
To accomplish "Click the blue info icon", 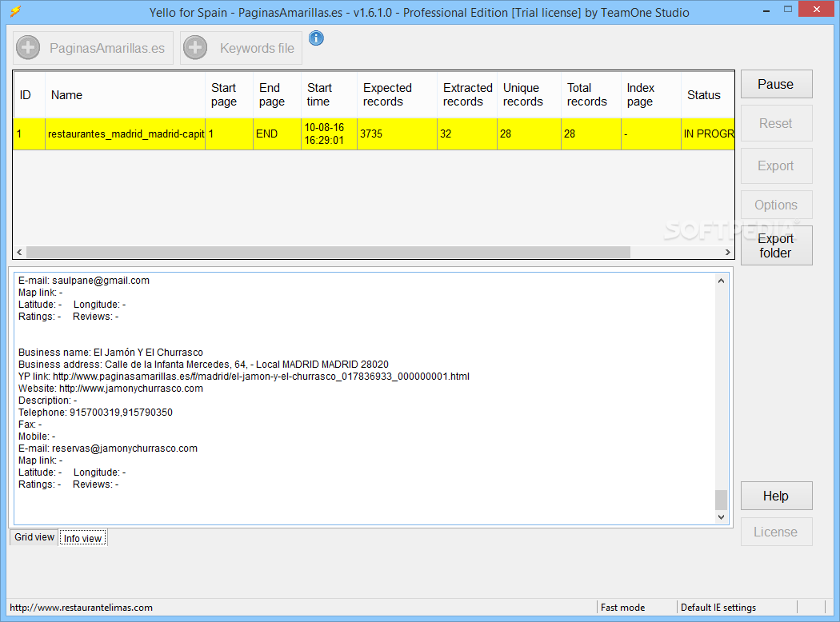I will (x=316, y=38).
